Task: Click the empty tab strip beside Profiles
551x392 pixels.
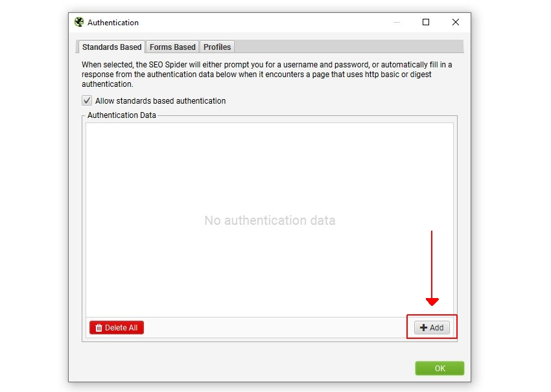Action: [x=349, y=47]
